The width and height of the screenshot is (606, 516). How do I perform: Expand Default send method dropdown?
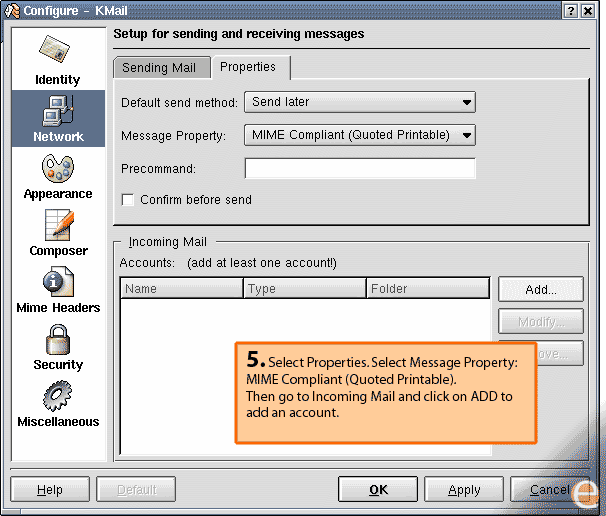pyautogui.click(x=359, y=102)
